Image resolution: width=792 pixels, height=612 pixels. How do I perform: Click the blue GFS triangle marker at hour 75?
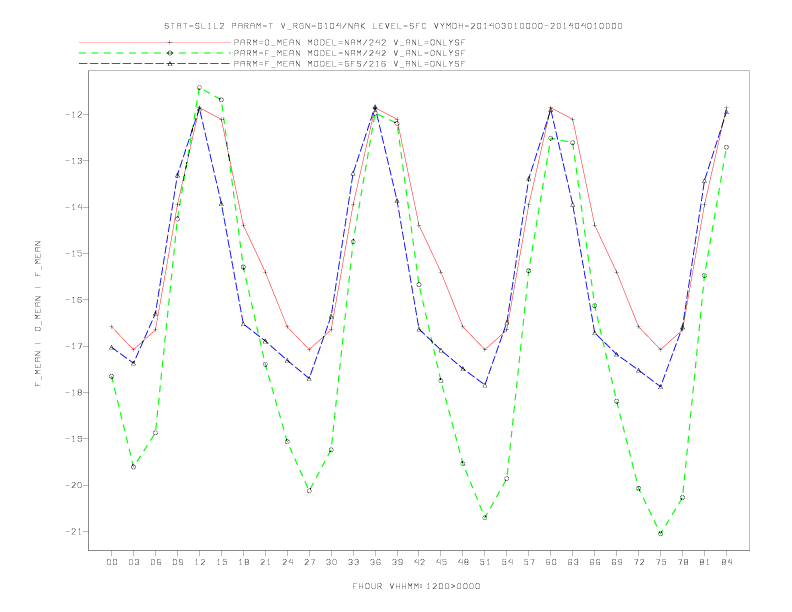pyautogui.click(x=661, y=386)
